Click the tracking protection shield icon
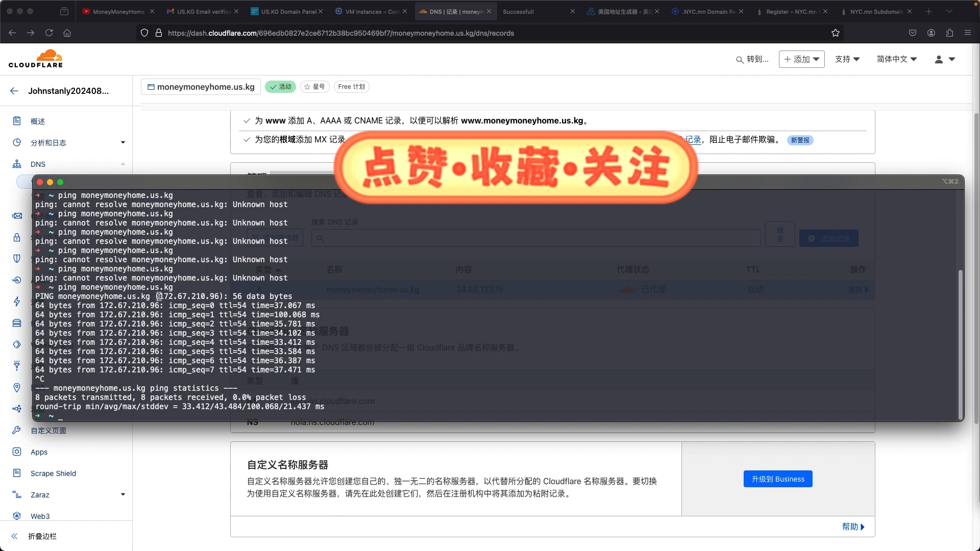Viewport: 980px width, 551px height. coord(144,33)
